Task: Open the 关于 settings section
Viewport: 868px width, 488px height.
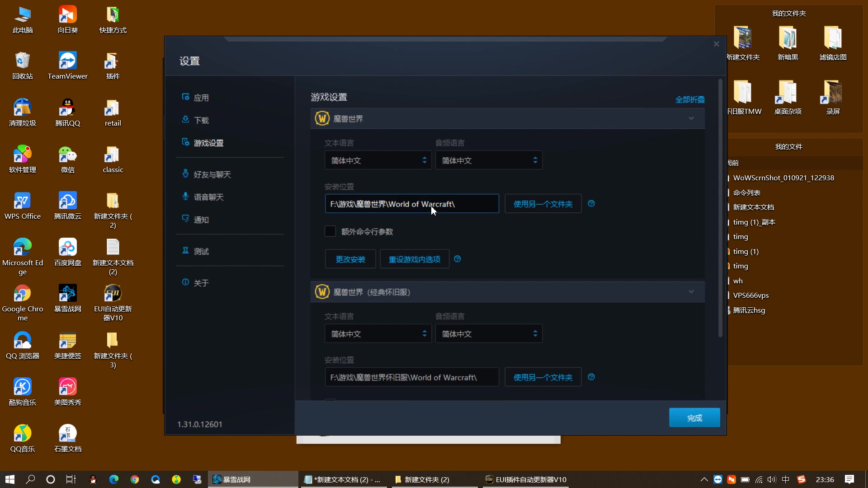Action: pos(201,282)
